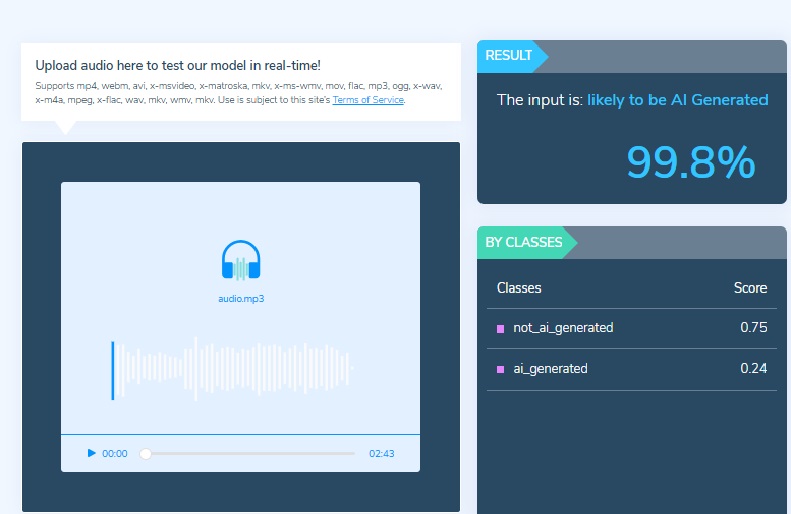This screenshot has width=791, height=514.
Task: Click the not_ai_generated class row label
Action: [x=563, y=328]
